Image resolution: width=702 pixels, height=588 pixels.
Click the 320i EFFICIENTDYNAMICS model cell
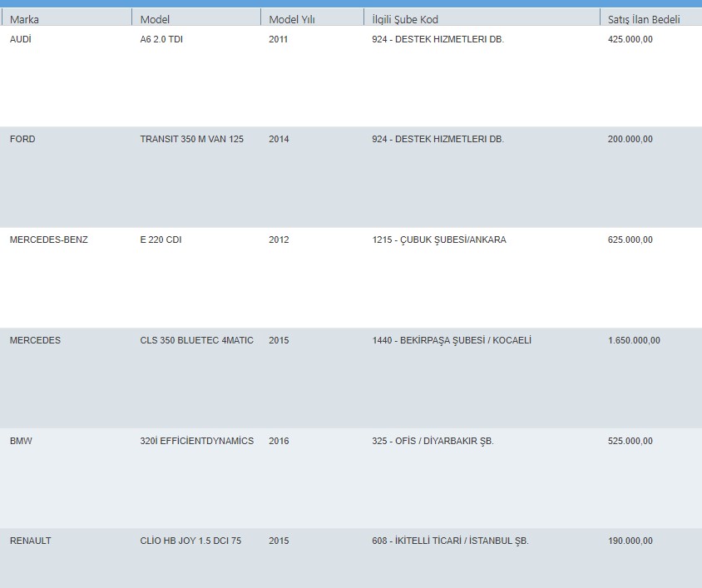click(x=196, y=441)
